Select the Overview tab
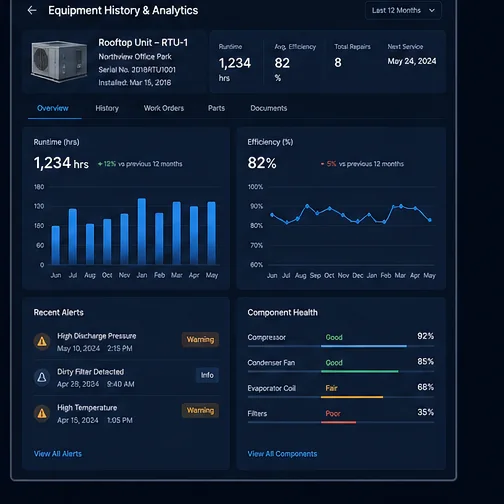The width and height of the screenshot is (504, 504). click(53, 108)
